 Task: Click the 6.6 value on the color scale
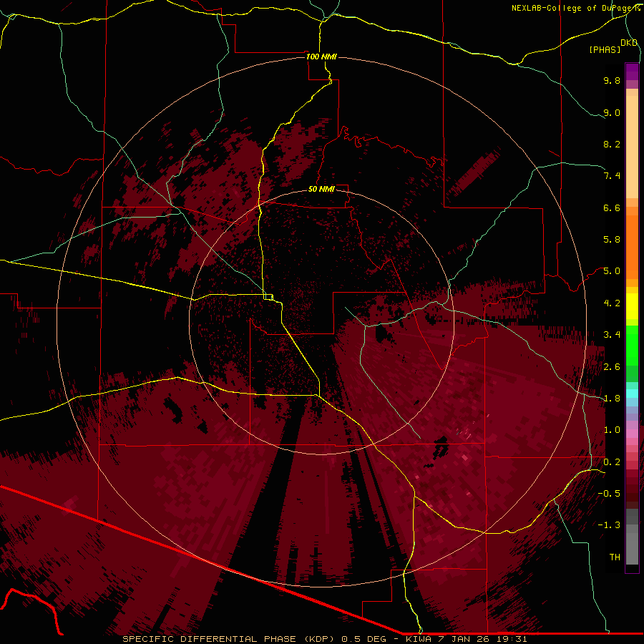pyautogui.click(x=612, y=208)
